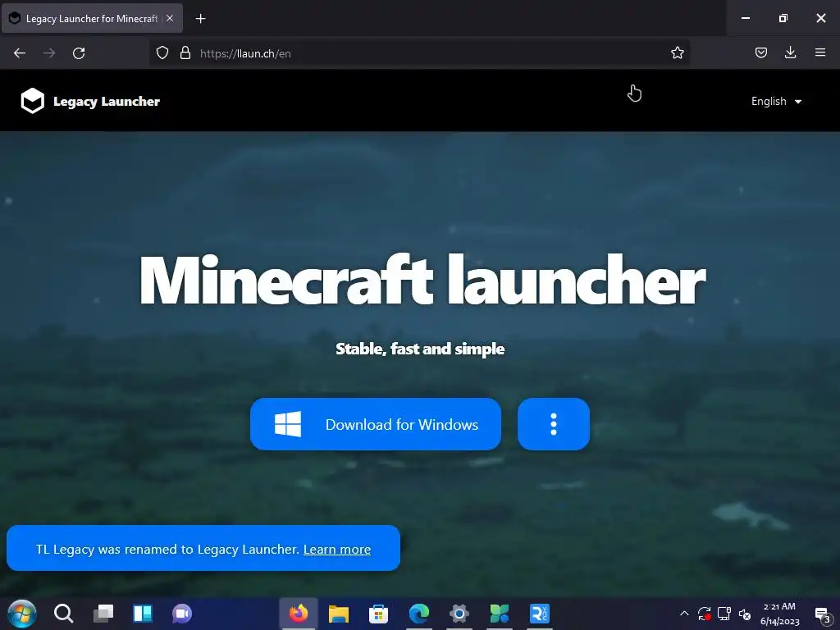840x630 pixels.
Task: Close the Legacy Launcher for Minecraft tab
Action: (170, 18)
